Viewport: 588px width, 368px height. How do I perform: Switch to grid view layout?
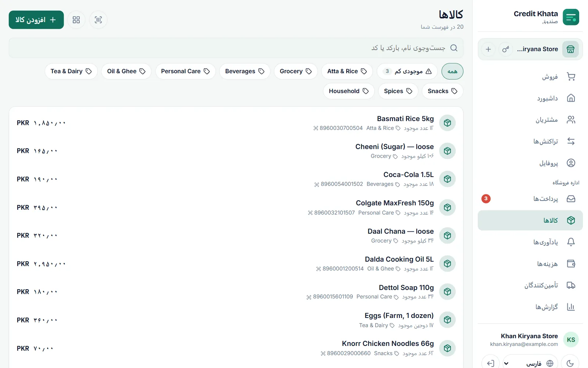click(76, 20)
